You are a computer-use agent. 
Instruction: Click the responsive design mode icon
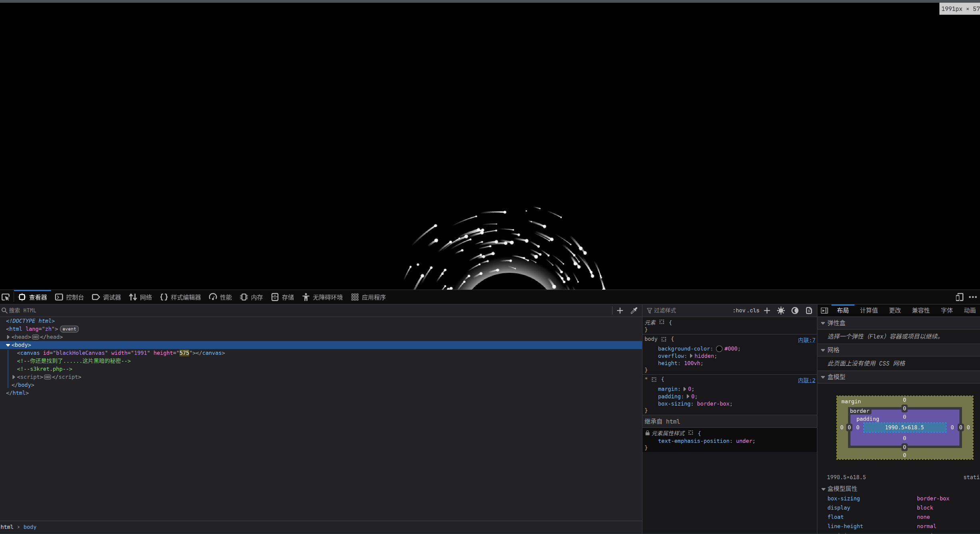[x=959, y=297]
